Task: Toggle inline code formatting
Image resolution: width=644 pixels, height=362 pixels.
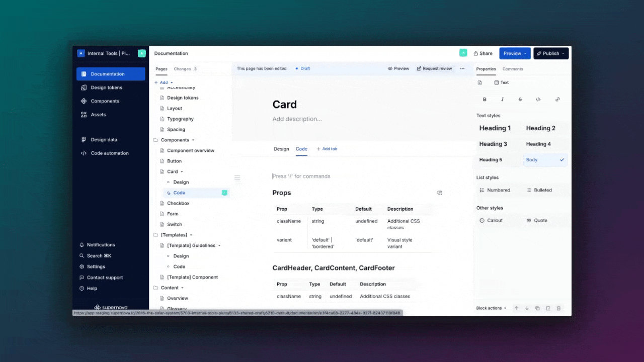Action: pyautogui.click(x=538, y=100)
